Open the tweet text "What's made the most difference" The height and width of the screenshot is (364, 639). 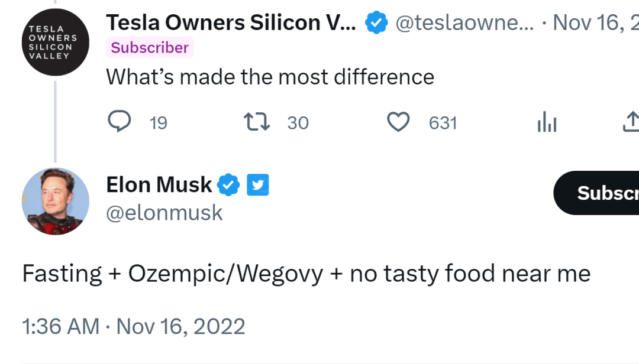point(270,77)
